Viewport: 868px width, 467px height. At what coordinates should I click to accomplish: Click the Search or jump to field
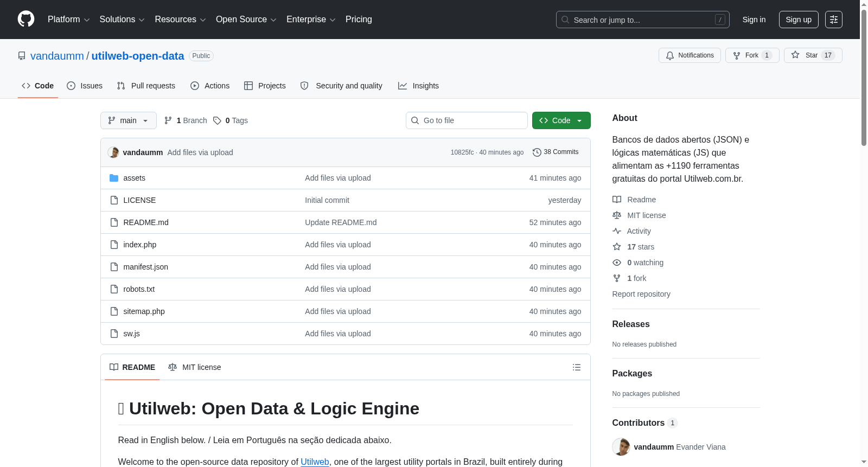click(643, 20)
